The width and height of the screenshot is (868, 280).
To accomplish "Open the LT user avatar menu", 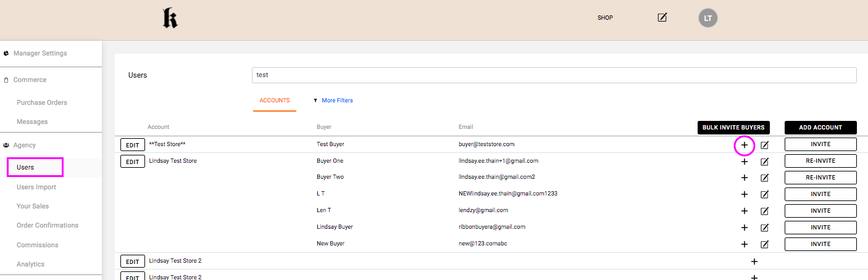I will tap(708, 18).
